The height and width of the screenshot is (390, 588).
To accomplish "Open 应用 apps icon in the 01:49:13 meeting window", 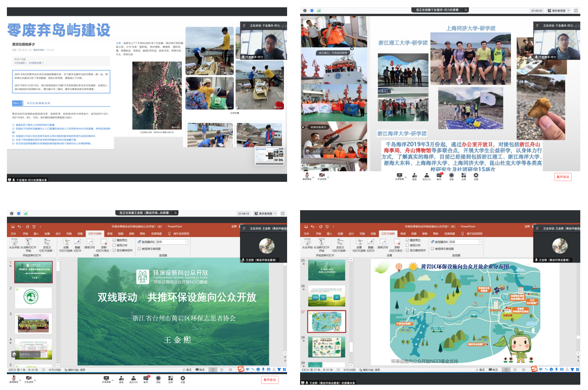I will (171, 378).
